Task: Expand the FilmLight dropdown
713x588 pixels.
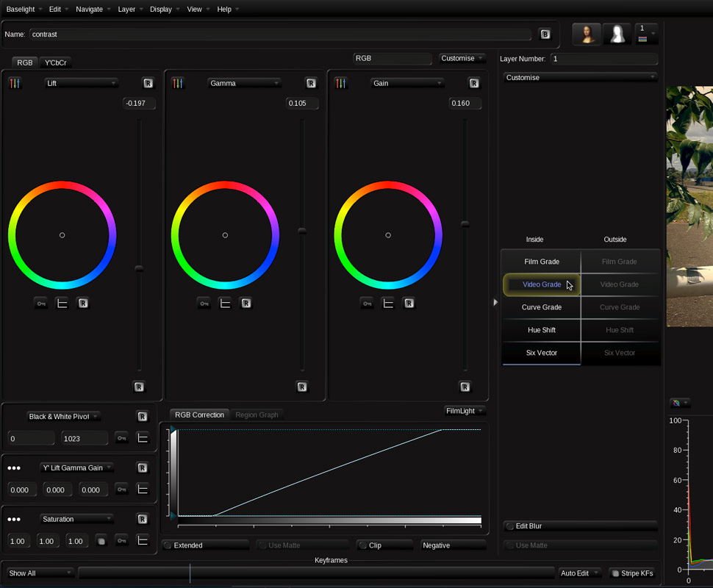Action: [x=465, y=411]
